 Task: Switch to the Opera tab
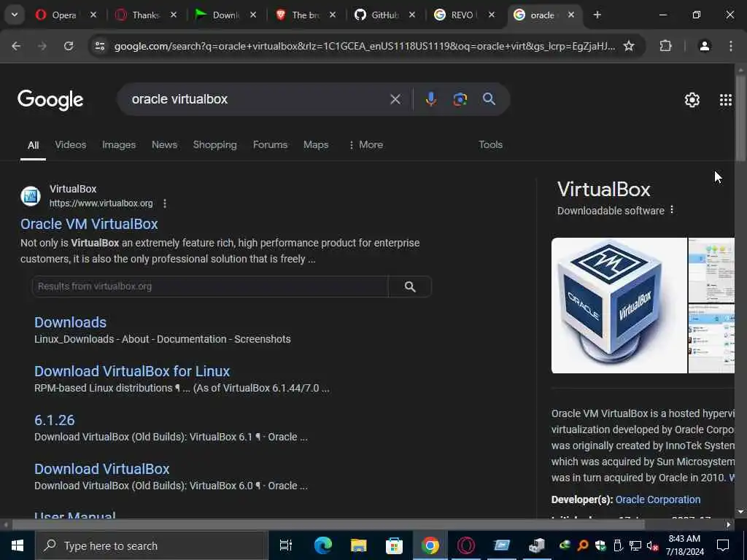point(64,15)
